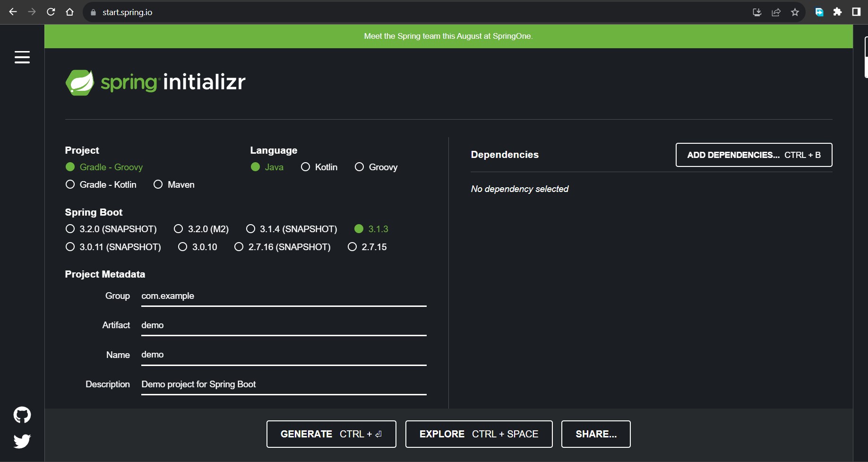Click the Share button

point(596,434)
